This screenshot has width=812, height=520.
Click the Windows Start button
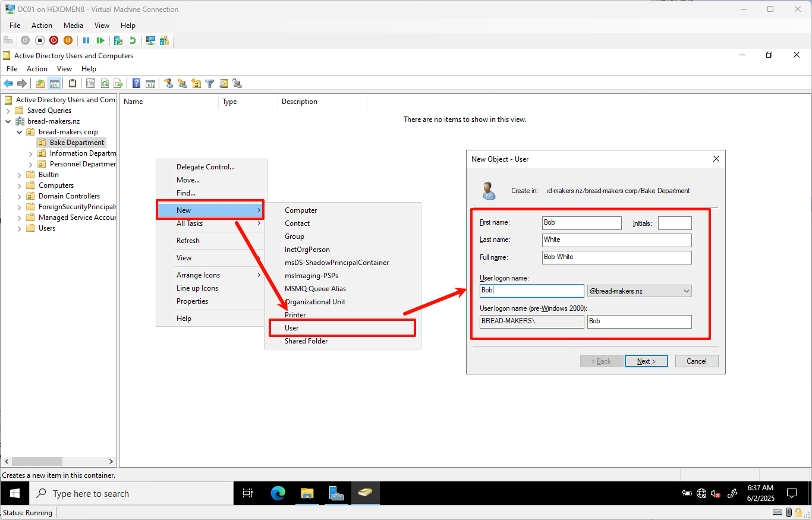click(15, 493)
